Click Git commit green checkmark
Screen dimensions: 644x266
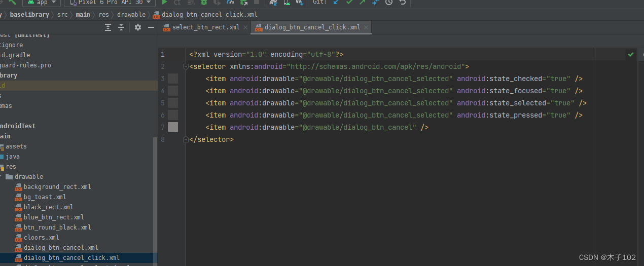tap(349, 3)
